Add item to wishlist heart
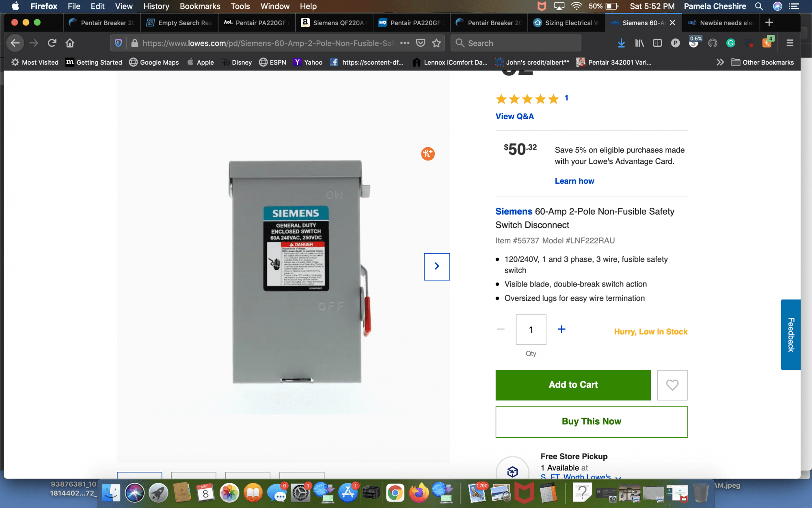The image size is (812, 508). pyautogui.click(x=672, y=385)
